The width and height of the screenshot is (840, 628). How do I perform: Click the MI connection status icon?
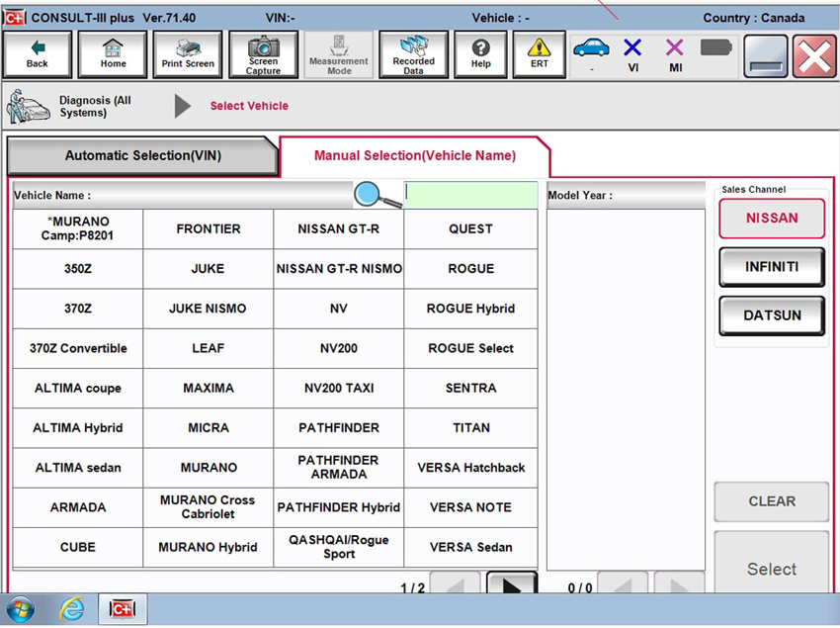pos(675,47)
